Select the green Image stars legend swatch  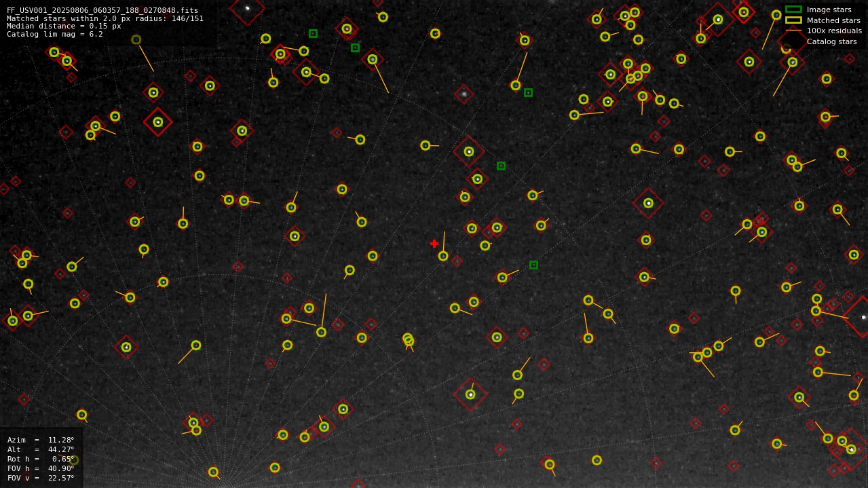click(793, 10)
